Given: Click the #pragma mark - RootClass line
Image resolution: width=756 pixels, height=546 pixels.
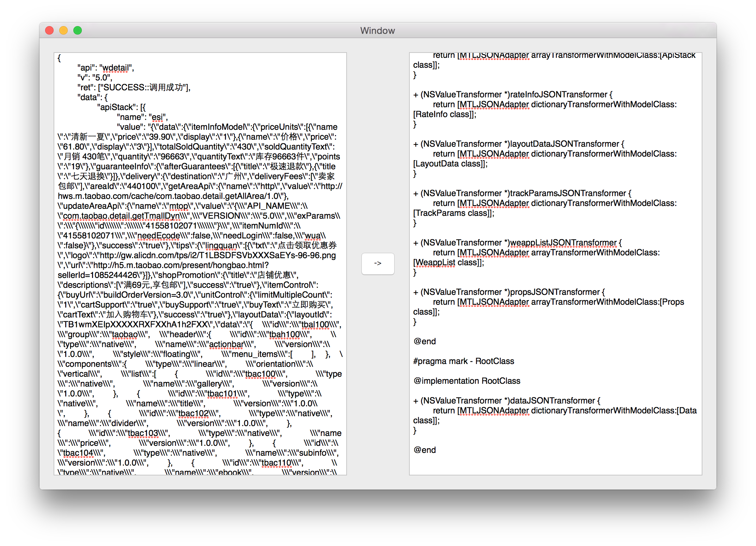Looking at the screenshot, I should click(x=463, y=361).
